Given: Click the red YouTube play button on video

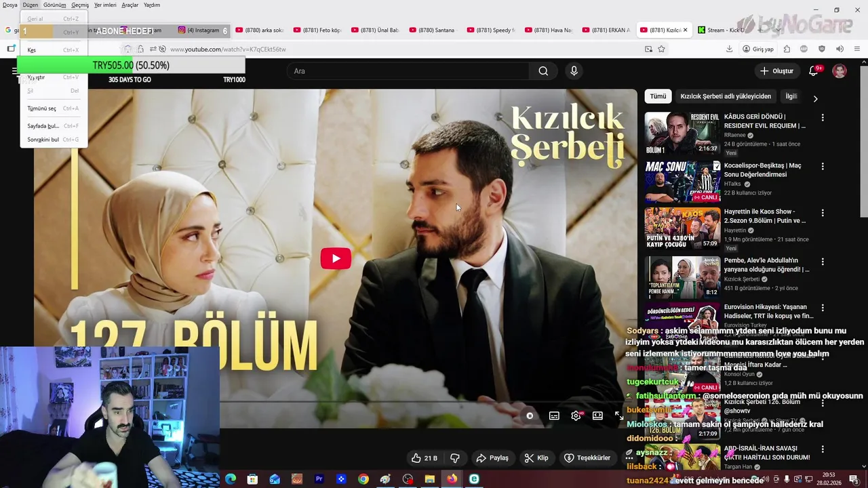Looking at the screenshot, I should [336, 258].
